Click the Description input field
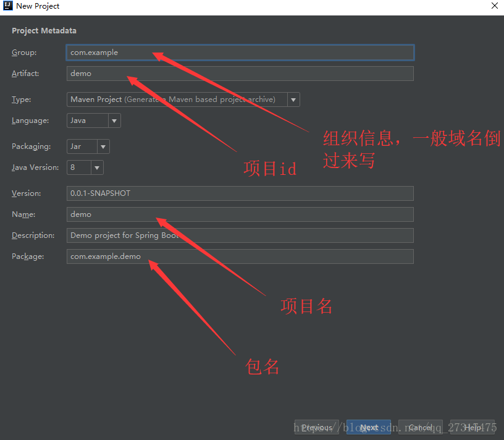 (x=240, y=235)
